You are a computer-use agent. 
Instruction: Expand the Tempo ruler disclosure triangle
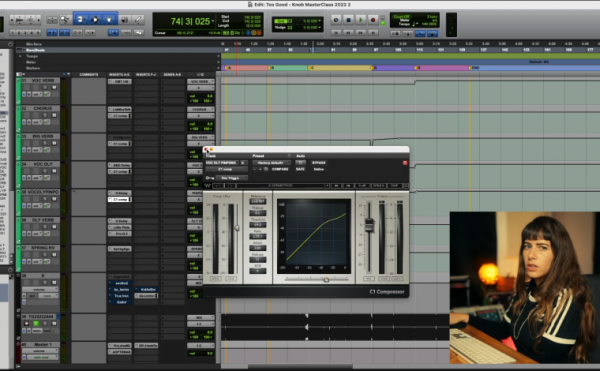pos(20,56)
